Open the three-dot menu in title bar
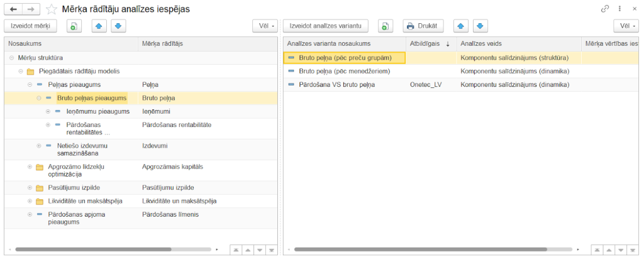 click(x=620, y=9)
